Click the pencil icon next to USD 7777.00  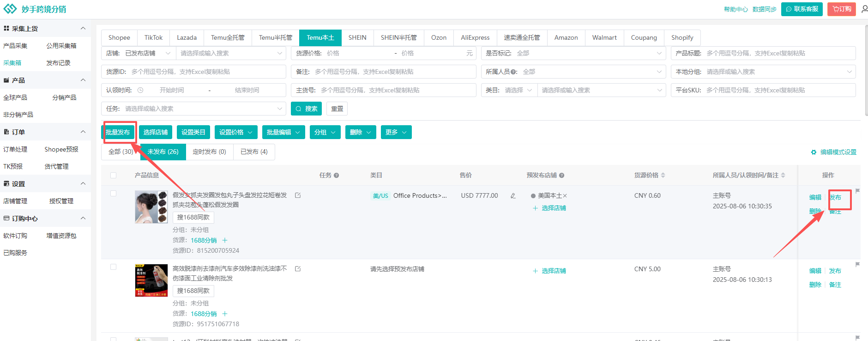coord(513,196)
